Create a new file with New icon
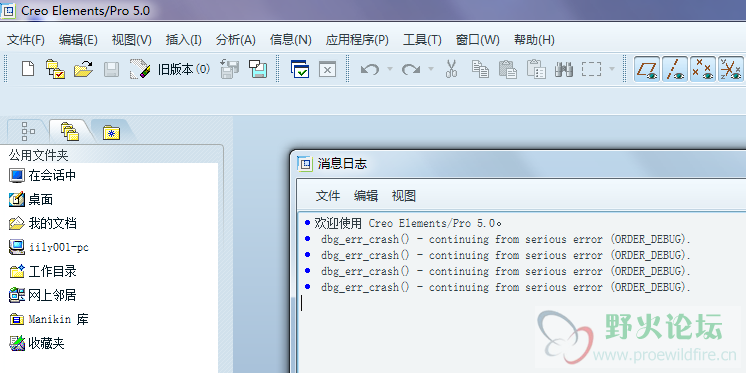746x373 pixels. pyautogui.click(x=29, y=69)
